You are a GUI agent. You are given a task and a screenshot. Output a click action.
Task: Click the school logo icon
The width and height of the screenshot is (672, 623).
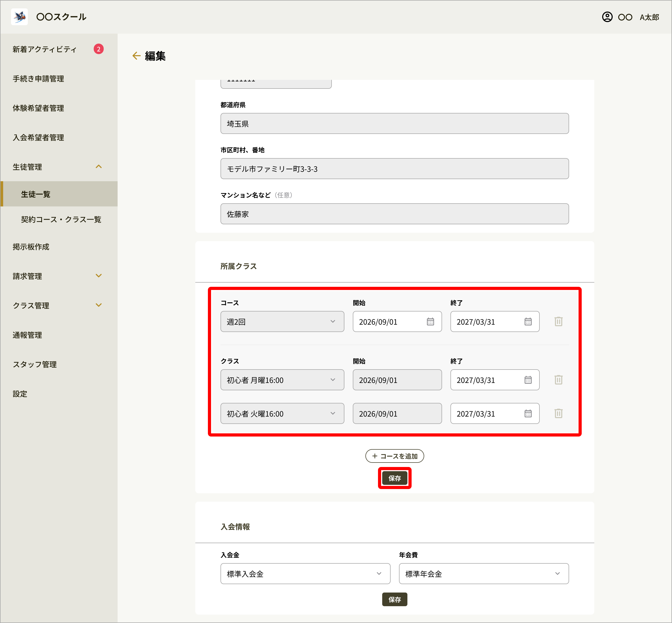pos(19,17)
